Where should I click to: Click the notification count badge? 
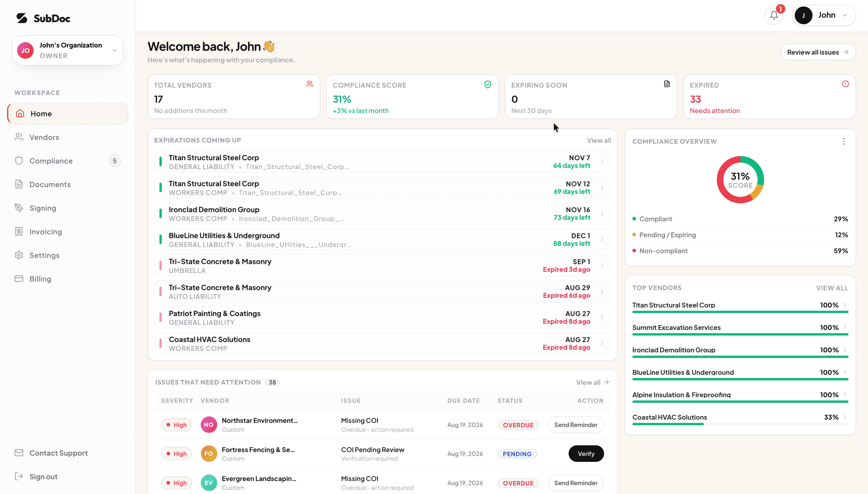tap(780, 9)
